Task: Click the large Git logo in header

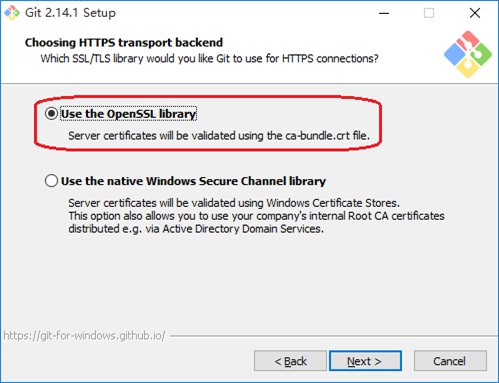Action: click(468, 54)
